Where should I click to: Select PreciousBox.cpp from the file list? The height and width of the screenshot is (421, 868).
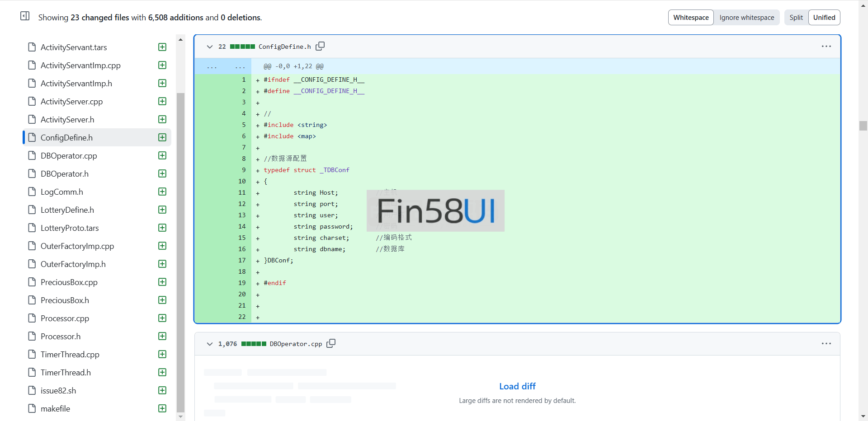click(69, 282)
